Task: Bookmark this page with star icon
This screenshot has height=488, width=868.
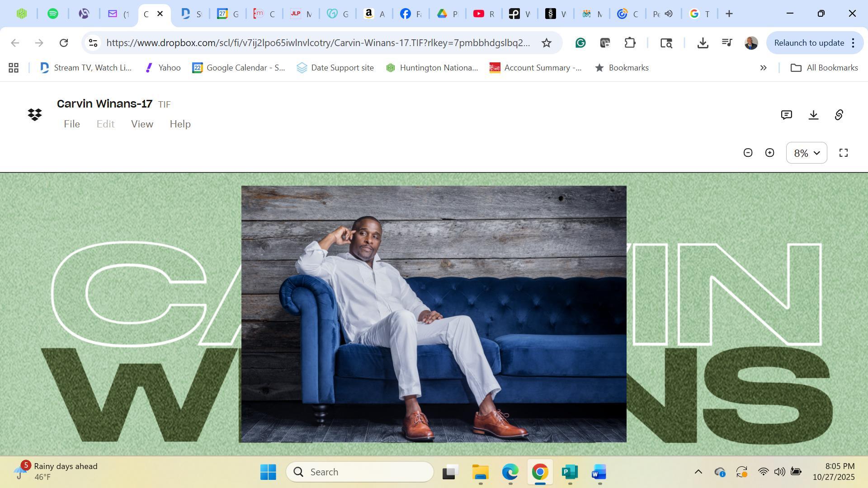Action: [x=546, y=43]
